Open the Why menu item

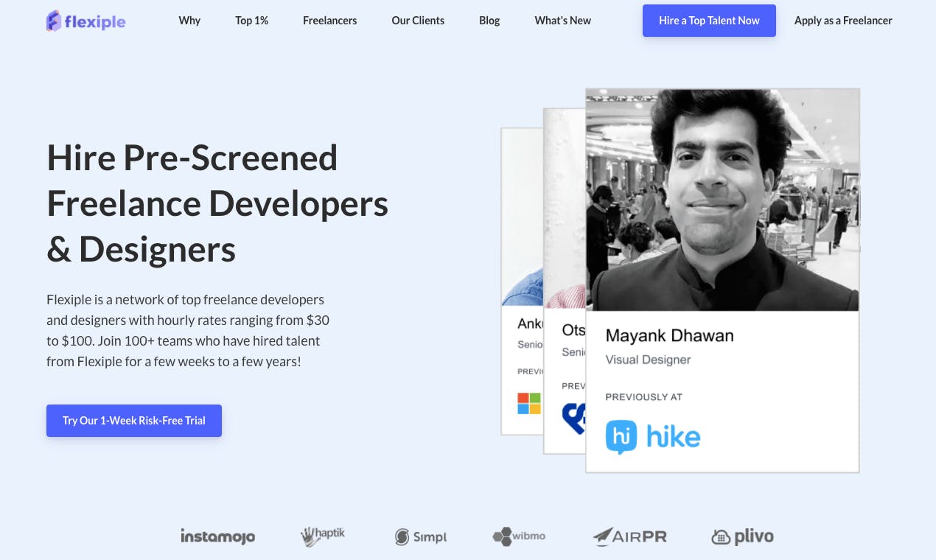click(x=189, y=21)
